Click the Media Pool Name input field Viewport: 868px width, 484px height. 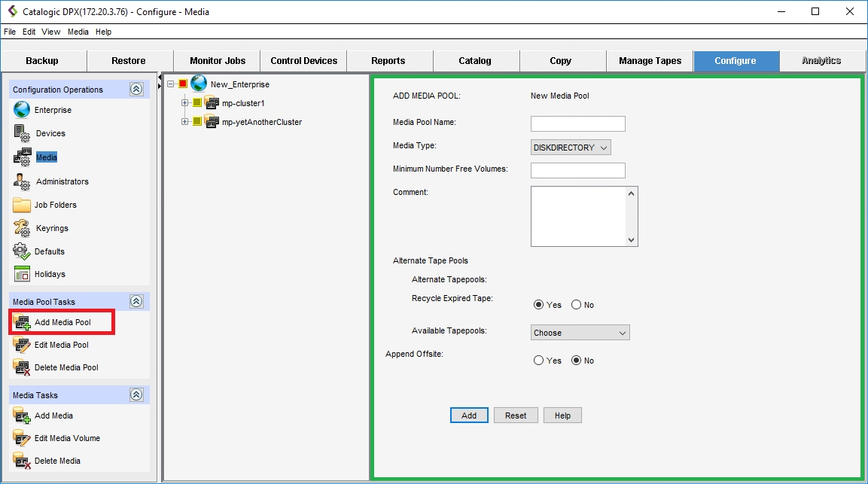click(x=577, y=123)
